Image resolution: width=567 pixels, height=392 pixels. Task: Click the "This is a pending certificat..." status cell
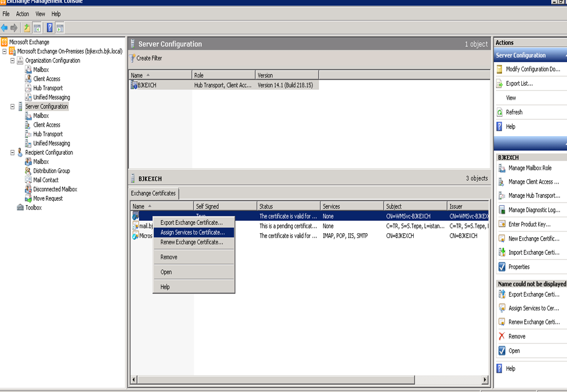[288, 226]
